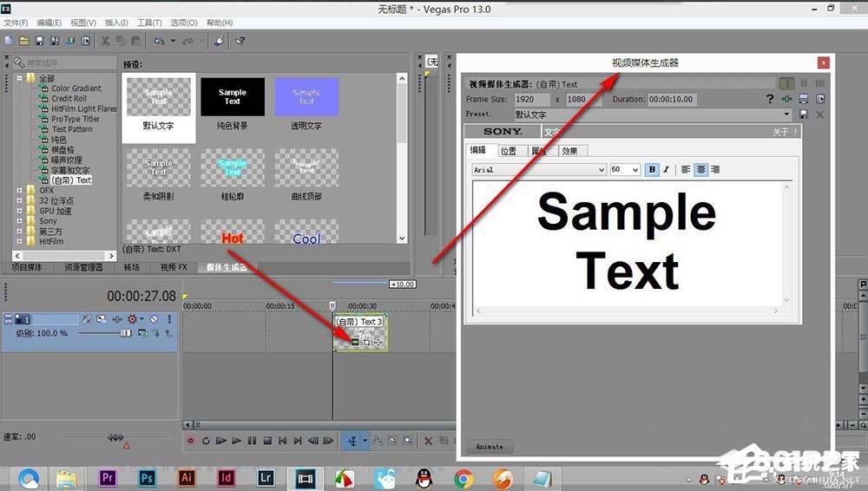
Task: Go to start of project
Action: point(283,441)
